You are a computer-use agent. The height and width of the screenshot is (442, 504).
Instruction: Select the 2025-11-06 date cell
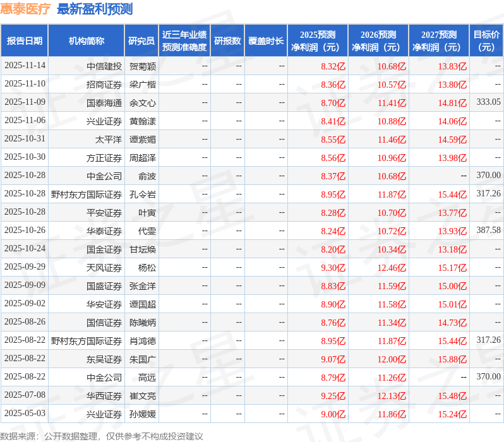coord(25,121)
